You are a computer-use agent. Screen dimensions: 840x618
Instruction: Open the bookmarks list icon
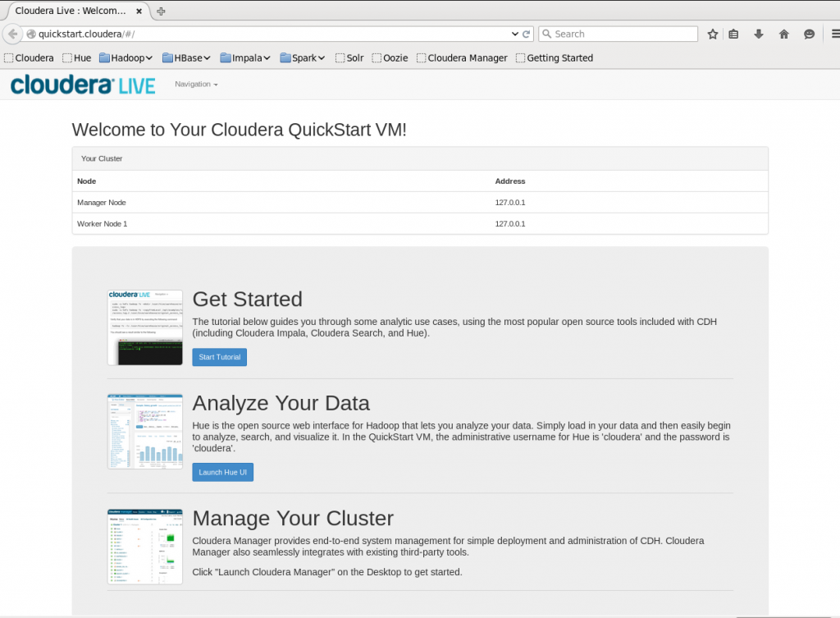(x=733, y=34)
